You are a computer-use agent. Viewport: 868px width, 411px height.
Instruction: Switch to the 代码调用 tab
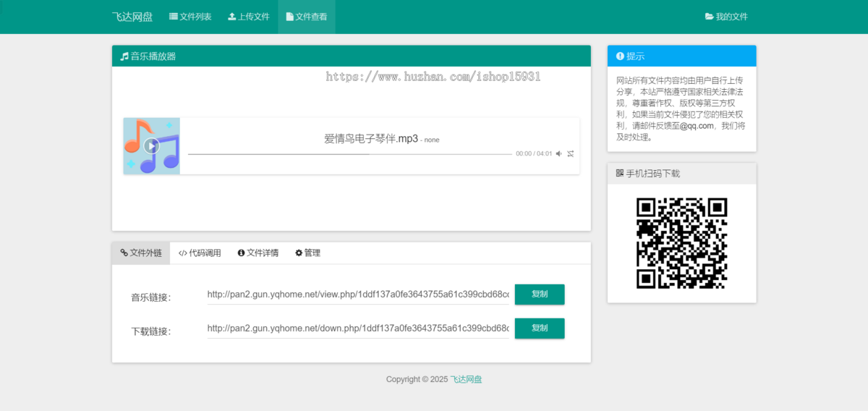tap(200, 253)
